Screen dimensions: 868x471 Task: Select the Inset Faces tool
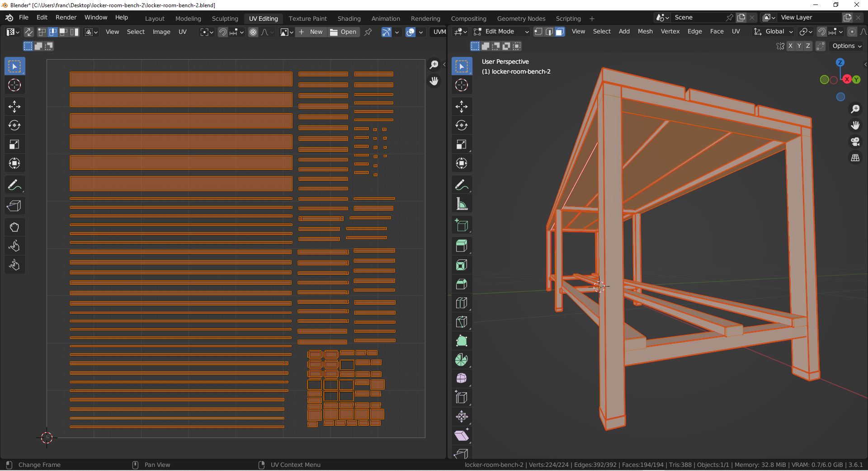click(462, 265)
